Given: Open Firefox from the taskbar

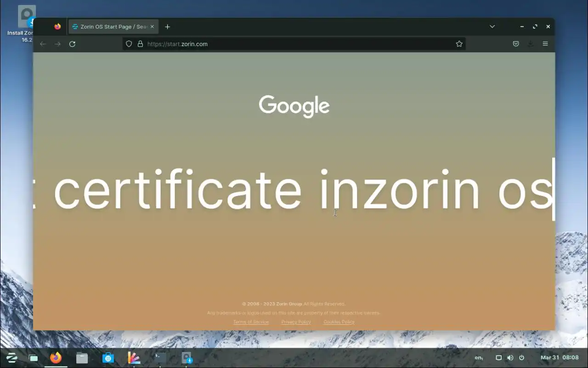Looking at the screenshot, I should [56, 357].
